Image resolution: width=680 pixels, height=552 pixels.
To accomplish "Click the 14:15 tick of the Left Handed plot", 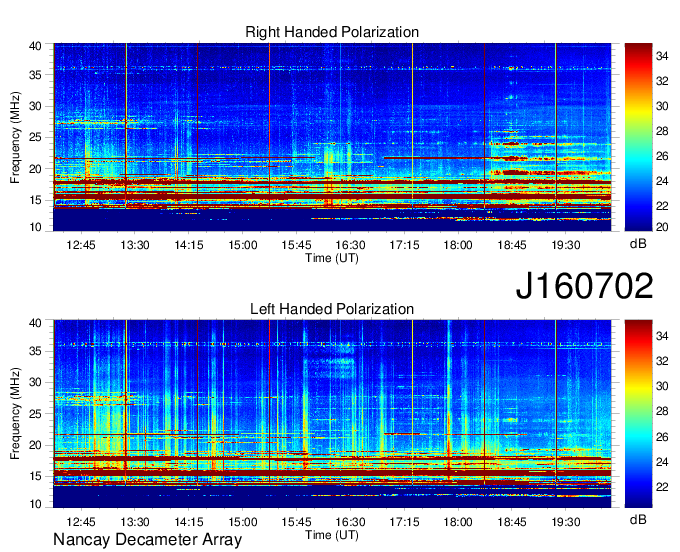I will click(189, 522).
